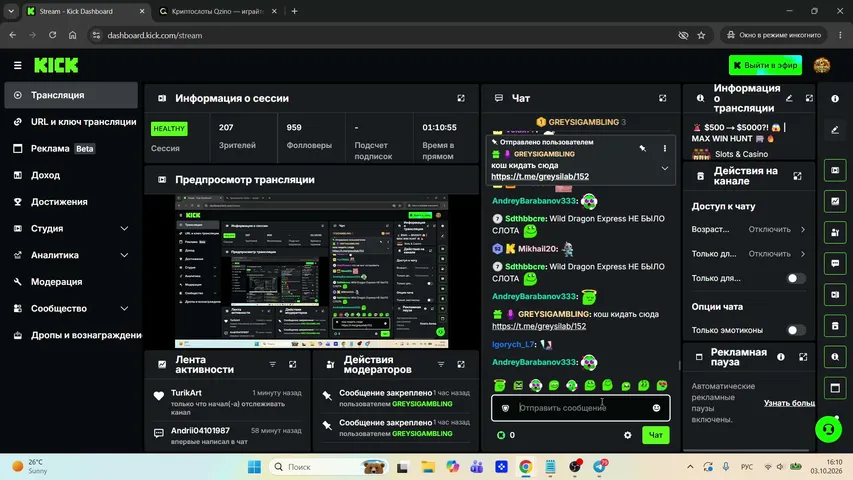Click the Igorych_L7 username in chat
This screenshot has height=480, width=853.
pyautogui.click(x=514, y=344)
